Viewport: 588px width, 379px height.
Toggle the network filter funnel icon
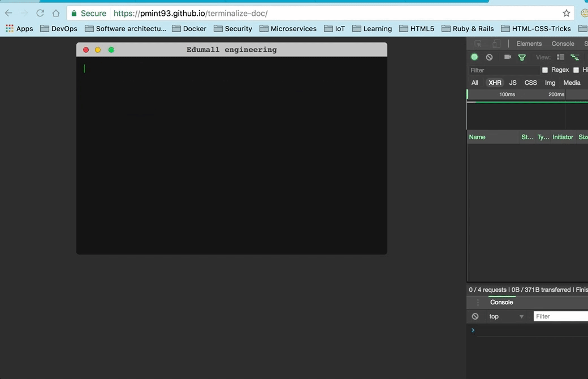click(x=522, y=57)
